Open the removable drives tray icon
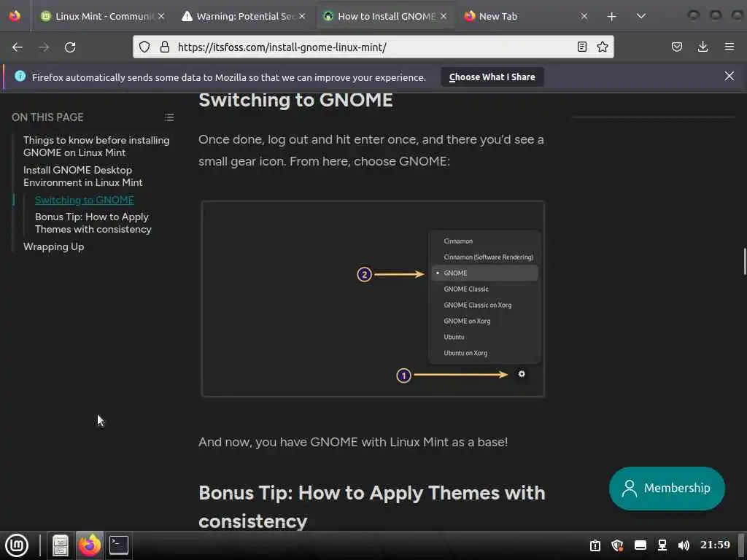747x560 pixels. [640, 545]
